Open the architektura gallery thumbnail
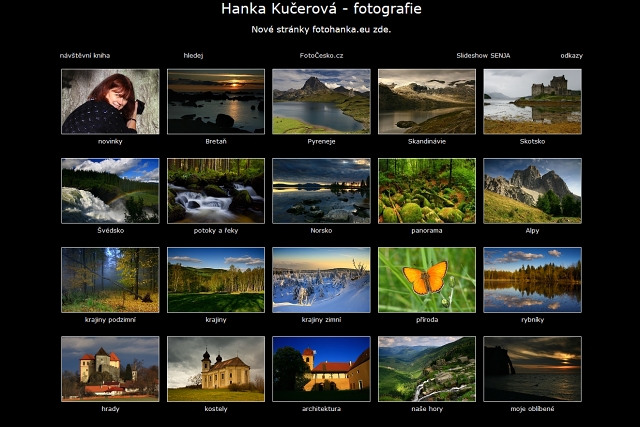This screenshot has height=427, width=640. coord(321,369)
